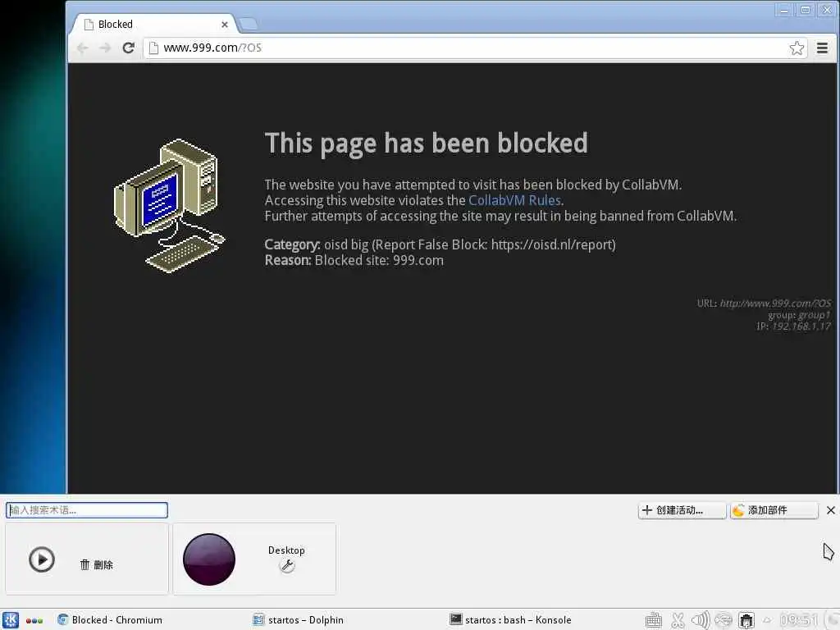Image resolution: width=840 pixels, height=630 pixels.
Task: Click the 删除 delete activity button
Action: click(97, 564)
